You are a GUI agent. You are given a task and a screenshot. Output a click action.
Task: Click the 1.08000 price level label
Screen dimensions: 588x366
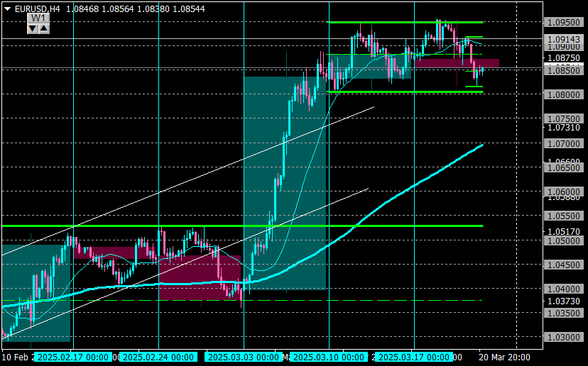tap(564, 94)
